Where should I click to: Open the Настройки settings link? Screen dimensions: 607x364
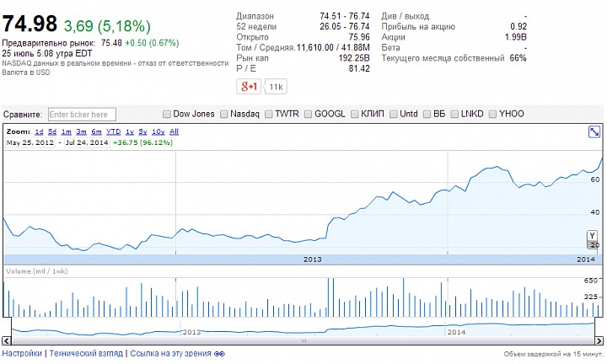[22, 354]
